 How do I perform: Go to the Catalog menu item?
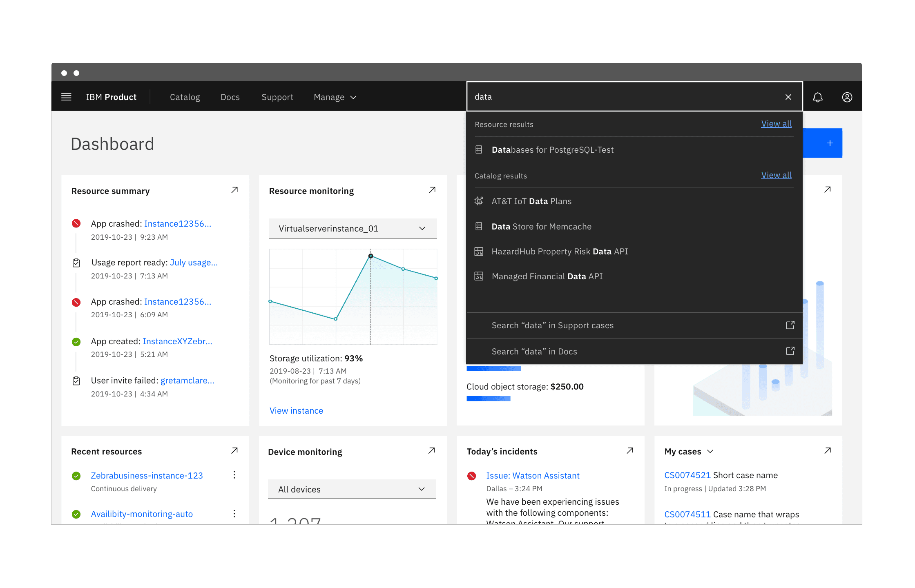coord(185,97)
